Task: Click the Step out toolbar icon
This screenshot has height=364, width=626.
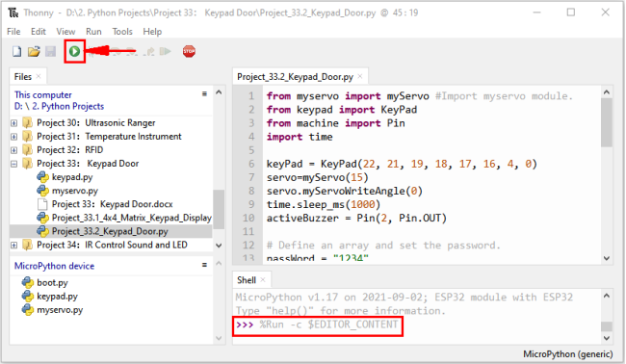Action: point(149,51)
